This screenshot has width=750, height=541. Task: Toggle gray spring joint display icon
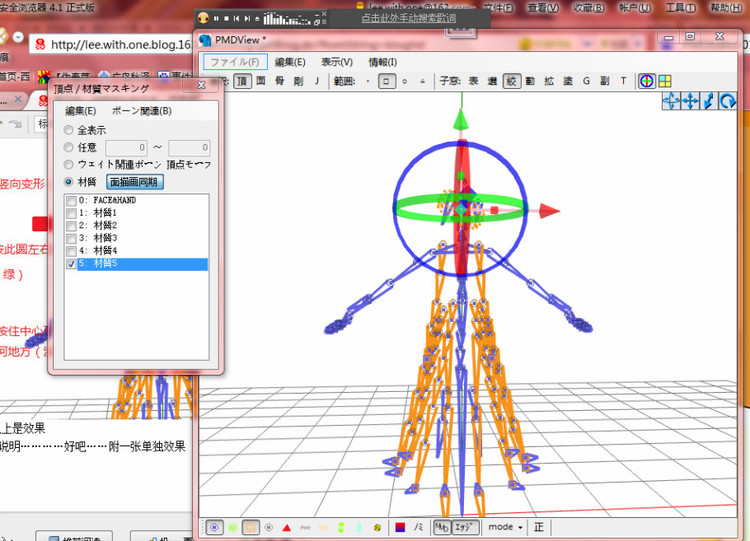pos(305,527)
